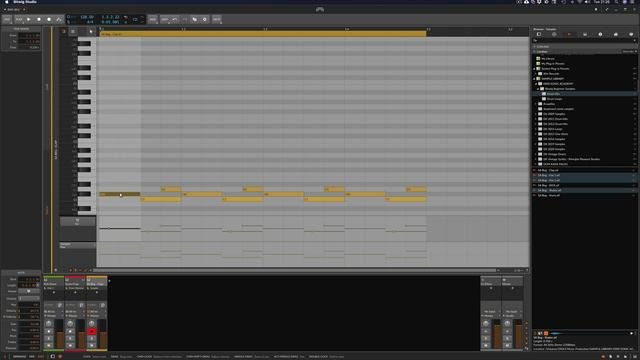640x360 pixels.
Task: Switch to EDIT view in status bar
Action: point(40,356)
